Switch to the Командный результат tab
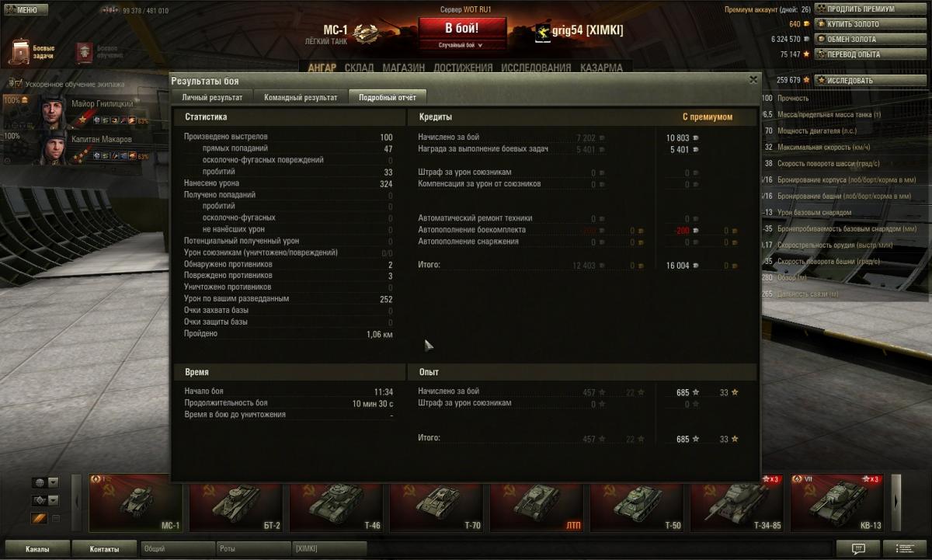Viewport: 932px width, 560px height. click(x=301, y=98)
